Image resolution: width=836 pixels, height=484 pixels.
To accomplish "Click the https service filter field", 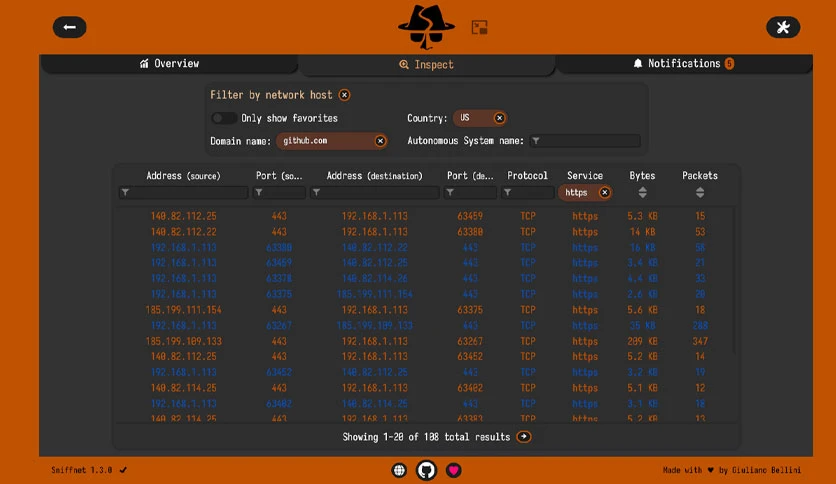I will [585, 192].
